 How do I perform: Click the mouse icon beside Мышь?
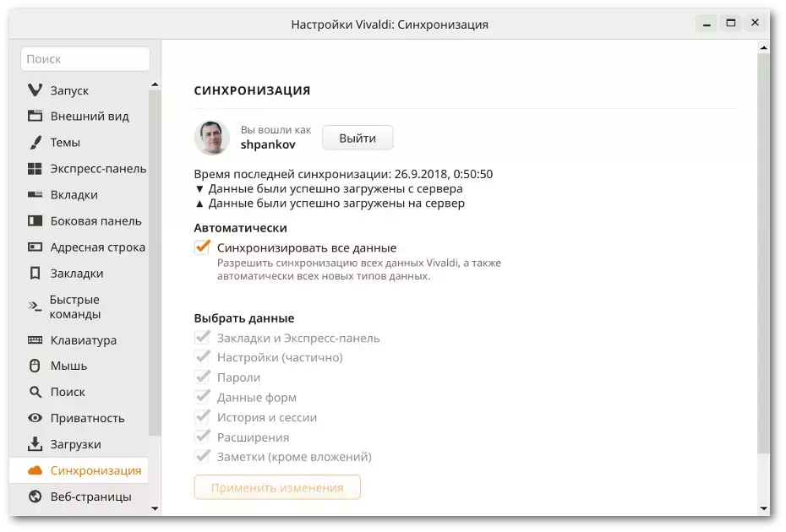[x=35, y=366]
